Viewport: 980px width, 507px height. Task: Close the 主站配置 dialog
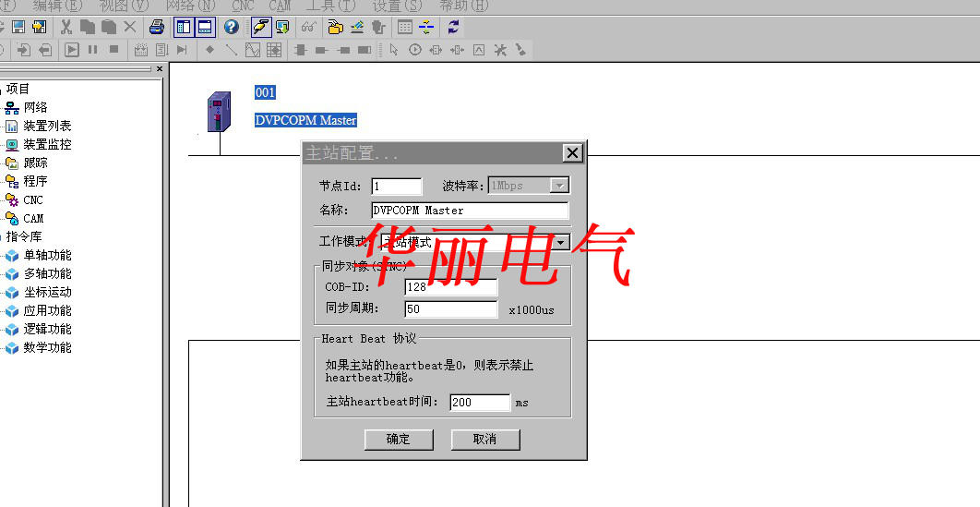(x=572, y=153)
